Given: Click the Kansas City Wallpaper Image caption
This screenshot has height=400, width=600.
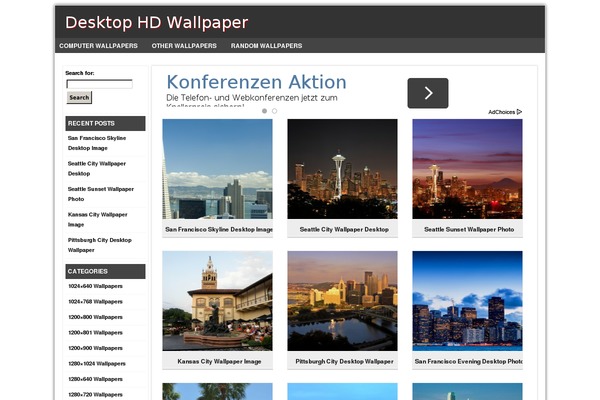Looking at the screenshot, I should pos(219,362).
